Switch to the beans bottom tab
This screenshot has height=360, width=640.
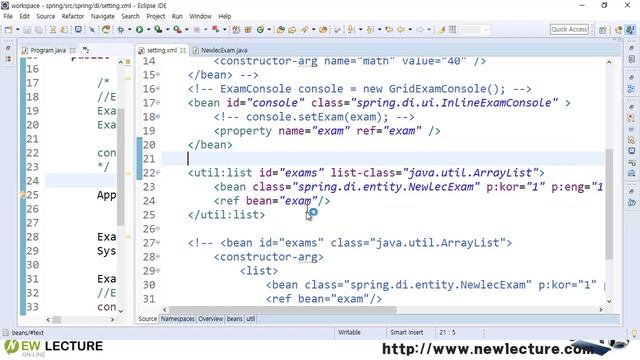pyautogui.click(x=234, y=319)
